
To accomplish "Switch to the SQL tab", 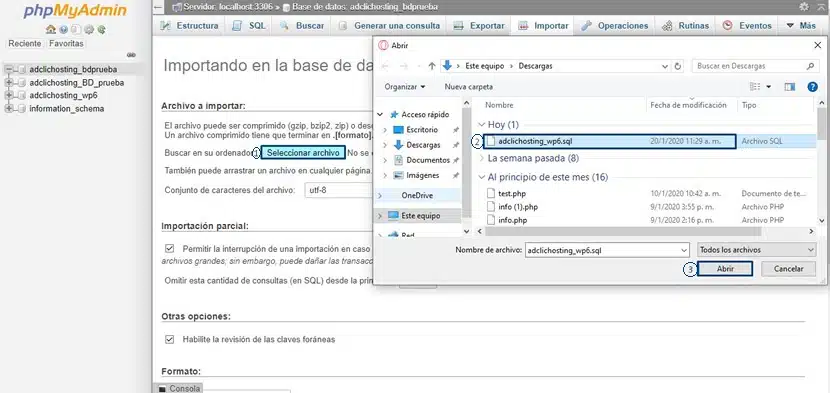I will coord(249,25).
